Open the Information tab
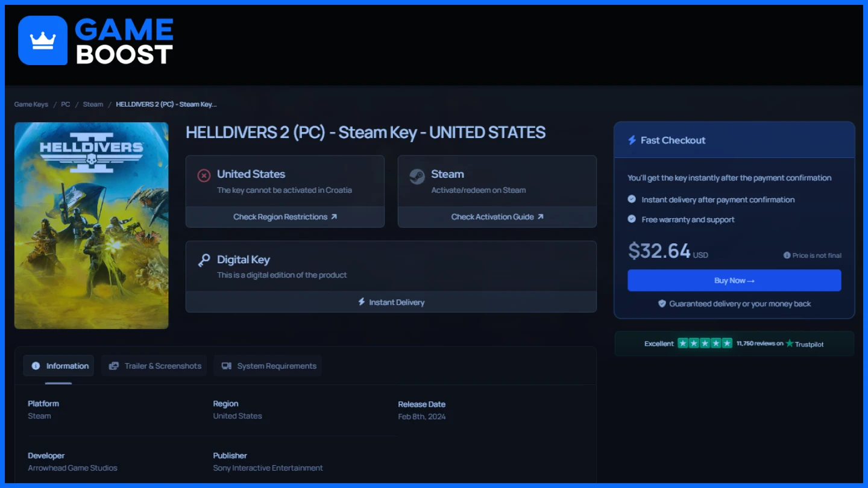This screenshot has width=868, height=488. 58,366
